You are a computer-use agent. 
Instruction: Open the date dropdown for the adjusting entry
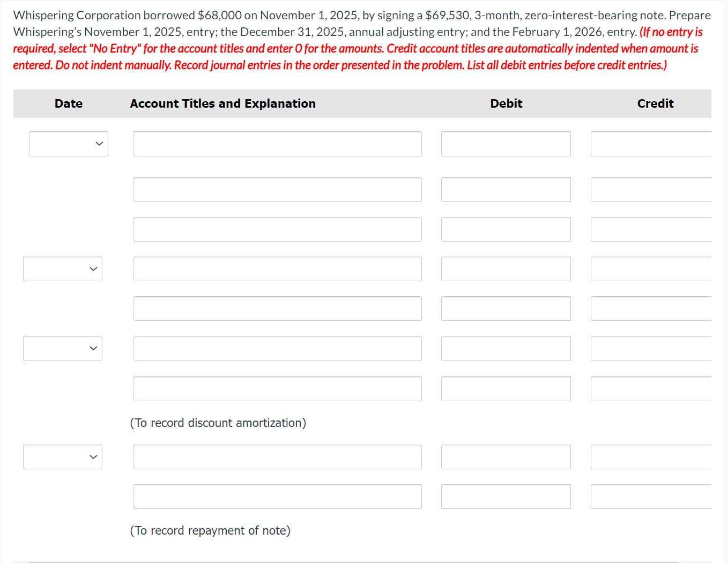click(x=62, y=269)
